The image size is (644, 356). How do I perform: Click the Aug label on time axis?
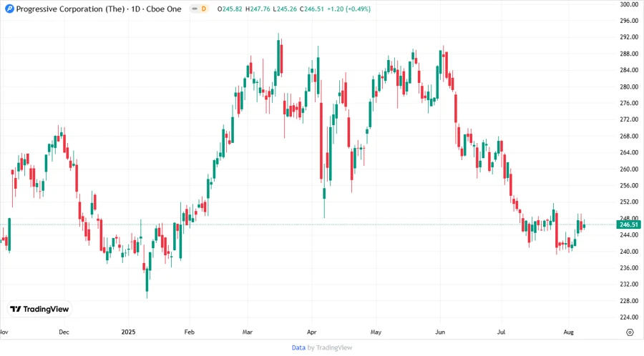pyautogui.click(x=568, y=332)
